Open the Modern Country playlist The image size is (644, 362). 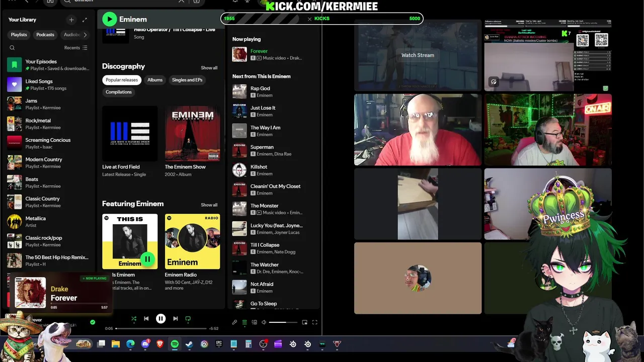[x=49, y=162]
